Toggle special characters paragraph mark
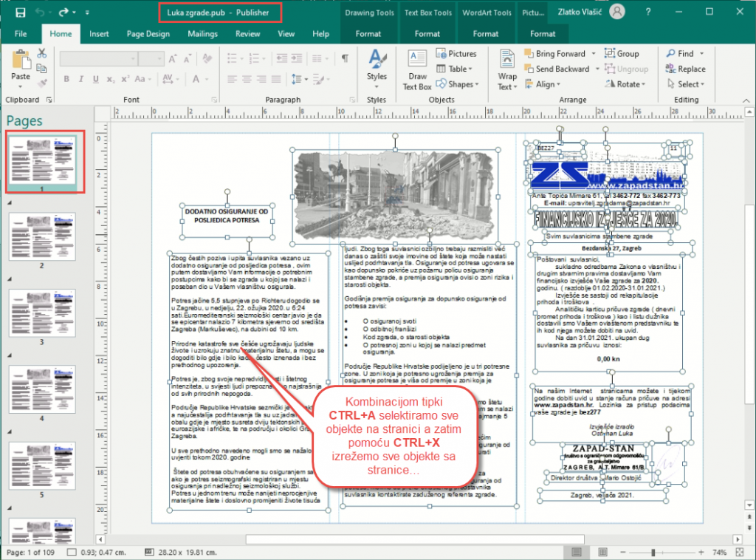This screenshot has height=560, width=756. pyautogui.click(x=344, y=58)
